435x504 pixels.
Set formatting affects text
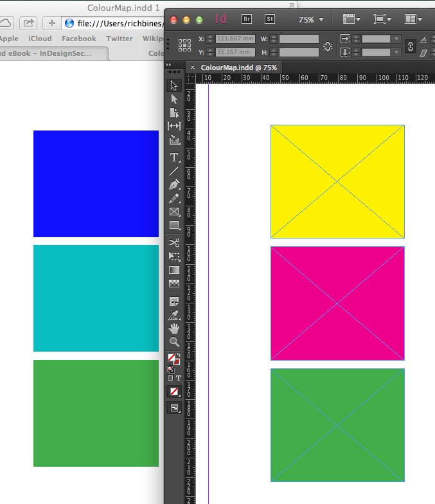(179, 378)
